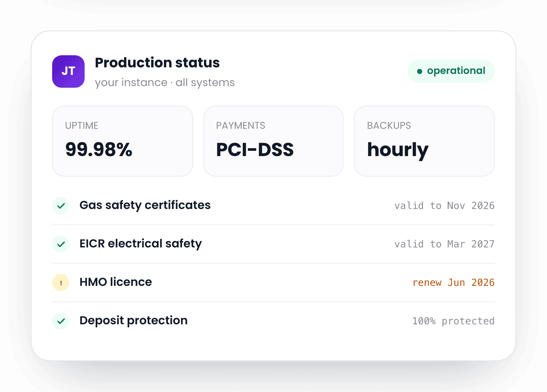This screenshot has height=392, width=547.
Task: Select the Deposit protection label
Action: 133,320
